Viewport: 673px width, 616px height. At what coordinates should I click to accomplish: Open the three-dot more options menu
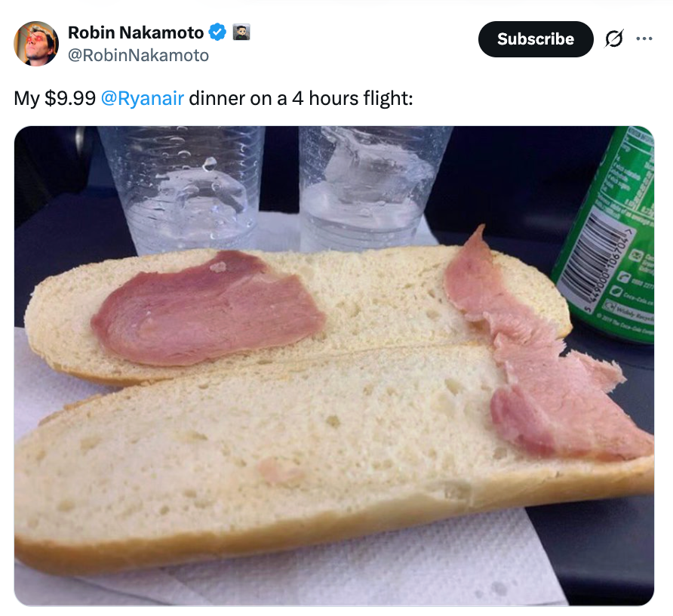[x=644, y=38]
